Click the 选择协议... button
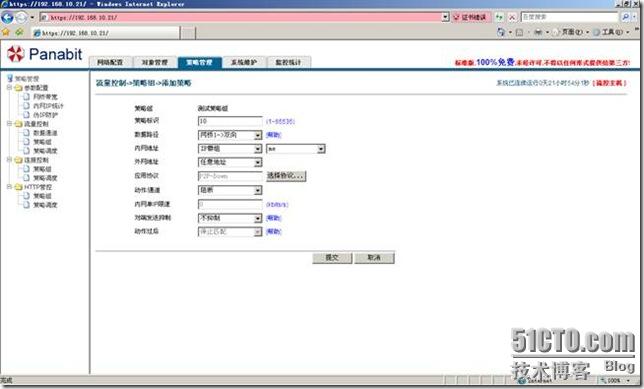Screen dimensions: 644x389 pos(286,176)
